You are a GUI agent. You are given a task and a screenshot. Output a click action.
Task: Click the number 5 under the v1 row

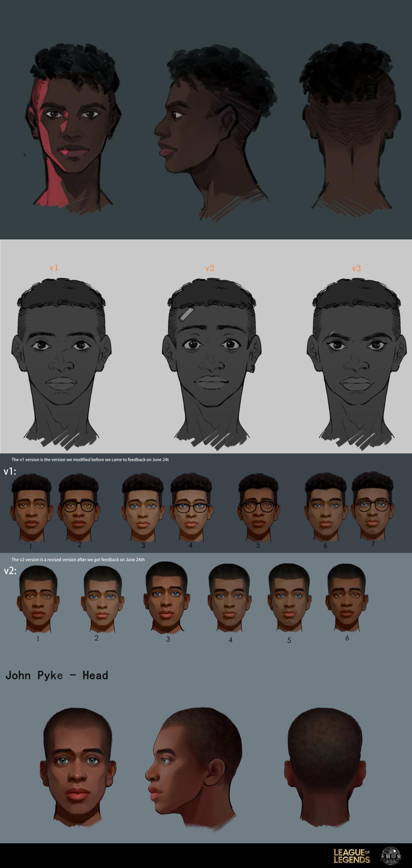258,545
